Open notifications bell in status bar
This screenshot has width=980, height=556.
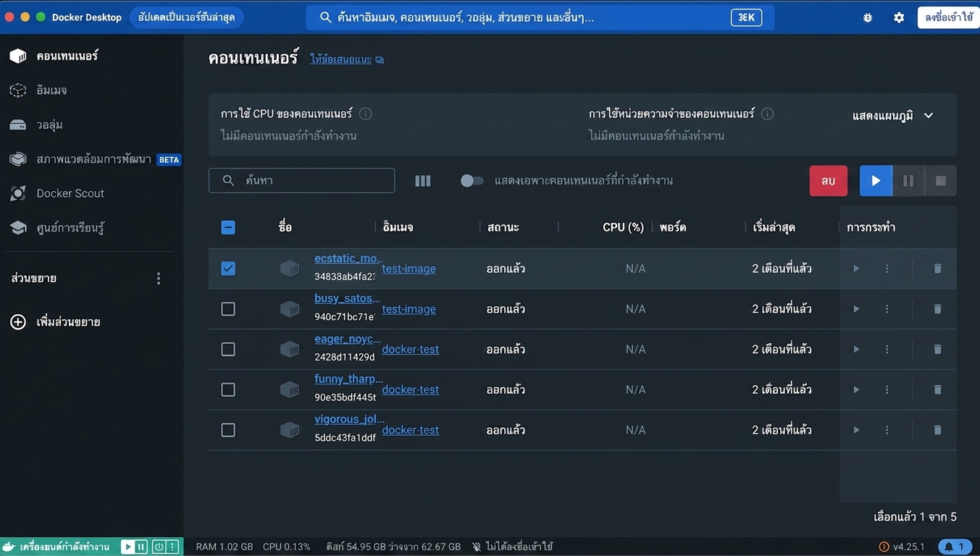point(955,547)
